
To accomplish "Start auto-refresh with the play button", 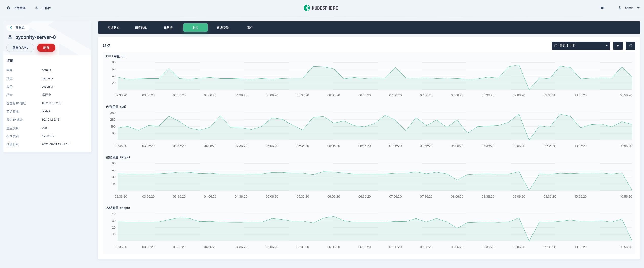I will point(618,46).
